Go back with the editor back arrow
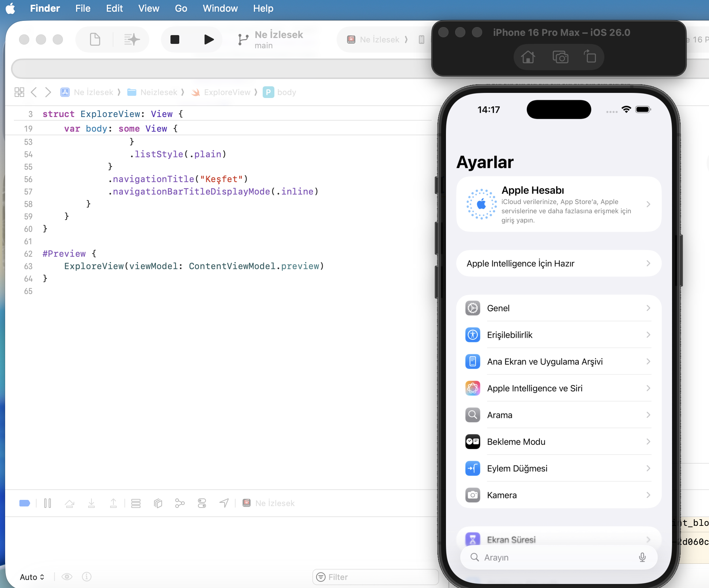The image size is (709, 588). (34, 92)
